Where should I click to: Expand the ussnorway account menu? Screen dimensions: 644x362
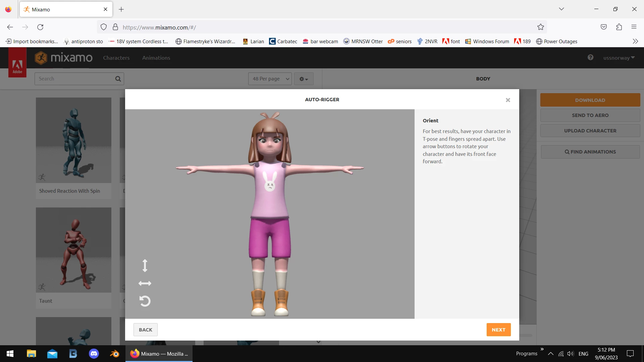(619, 58)
